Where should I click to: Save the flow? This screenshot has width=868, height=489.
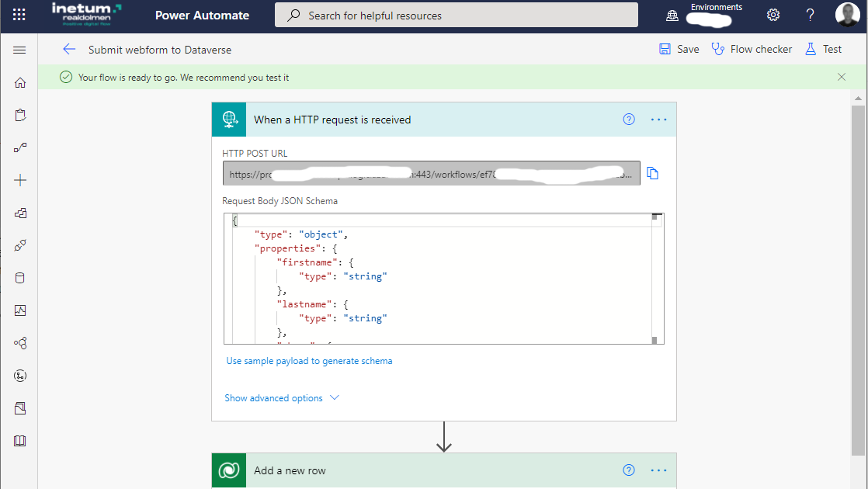click(x=678, y=48)
